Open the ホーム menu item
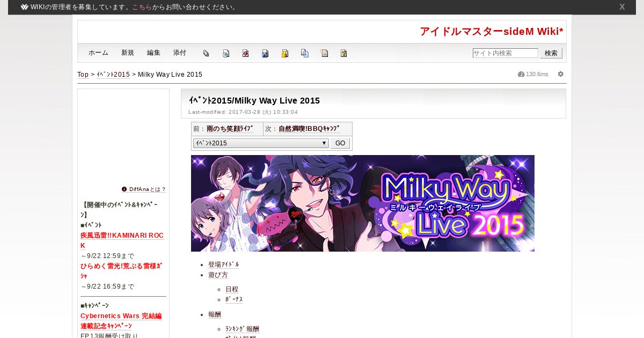The height and width of the screenshot is (338, 644). 98,53
